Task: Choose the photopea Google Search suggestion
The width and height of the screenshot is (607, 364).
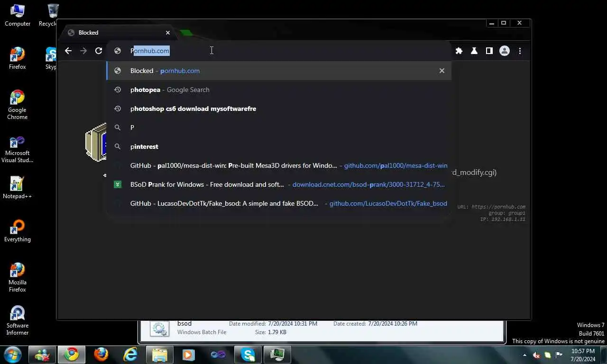Action: (x=279, y=90)
